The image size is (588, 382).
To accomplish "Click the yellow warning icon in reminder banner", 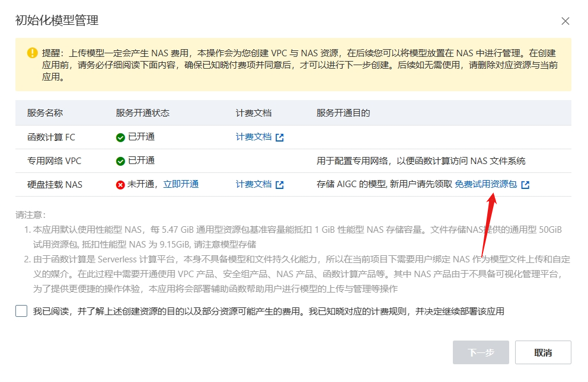I will pos(33,53).
